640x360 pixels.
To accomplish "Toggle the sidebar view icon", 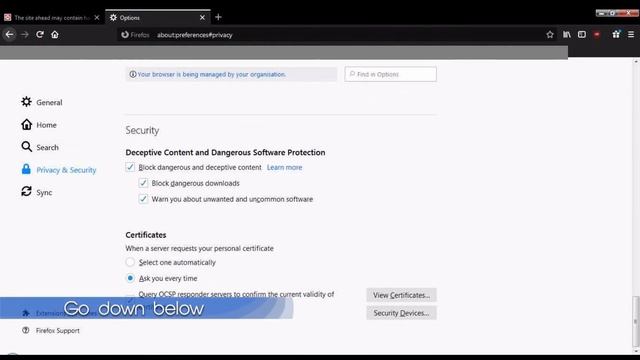I will (582, 35).
